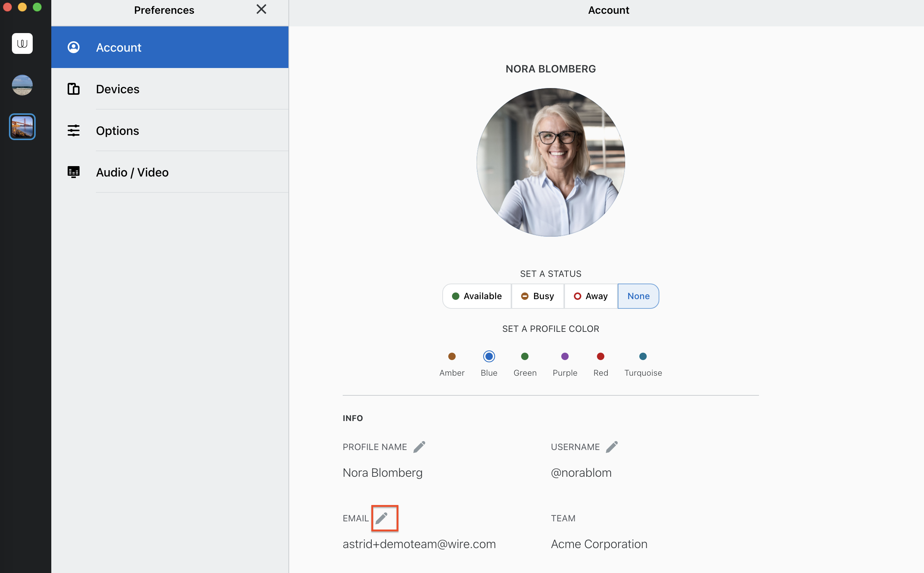
Task: Click the Options sliders icon
Action: pos(74,130)
